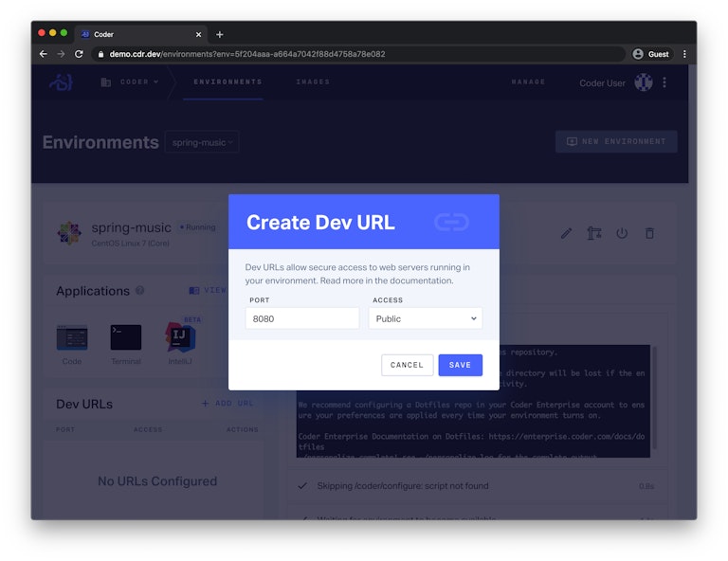The image size is (728, 561).
Task: Click the PORT column header
Action: [65, 429]
